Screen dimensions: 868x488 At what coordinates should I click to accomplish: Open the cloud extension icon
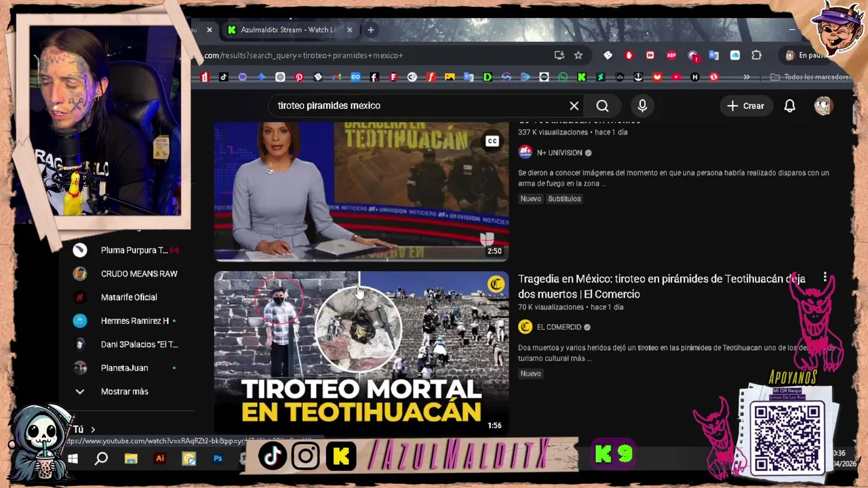tap(735, 56)
